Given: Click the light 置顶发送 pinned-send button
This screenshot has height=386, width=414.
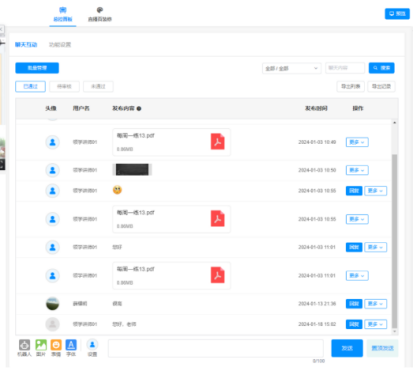Looking at the screenshot, I should 383,348.
